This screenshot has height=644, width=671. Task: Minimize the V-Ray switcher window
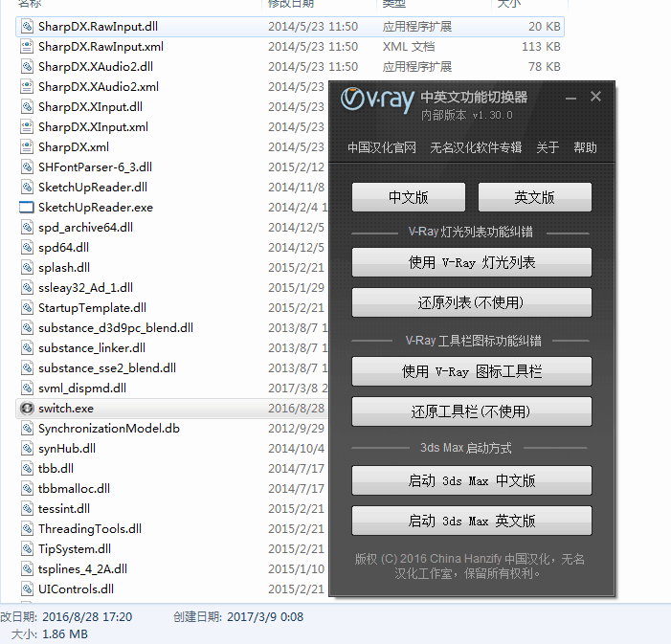570,98
